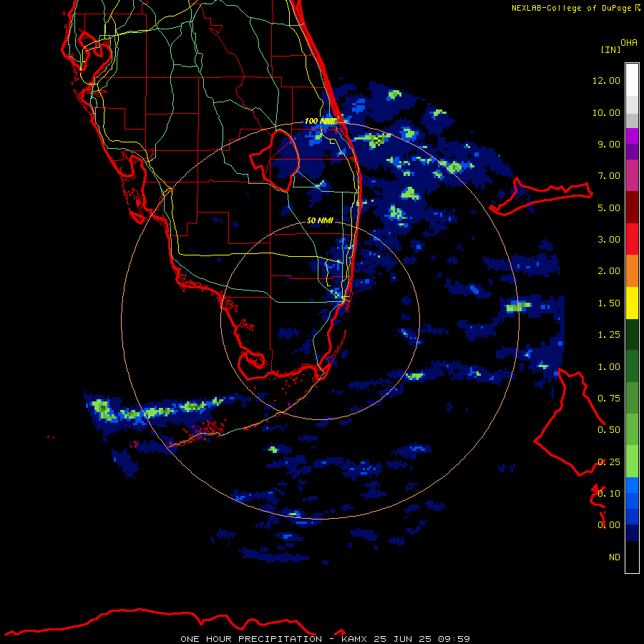This screenshot has width=644, height=644.
Task: Click the "7.00" scale value
Action: pos(609,176)
